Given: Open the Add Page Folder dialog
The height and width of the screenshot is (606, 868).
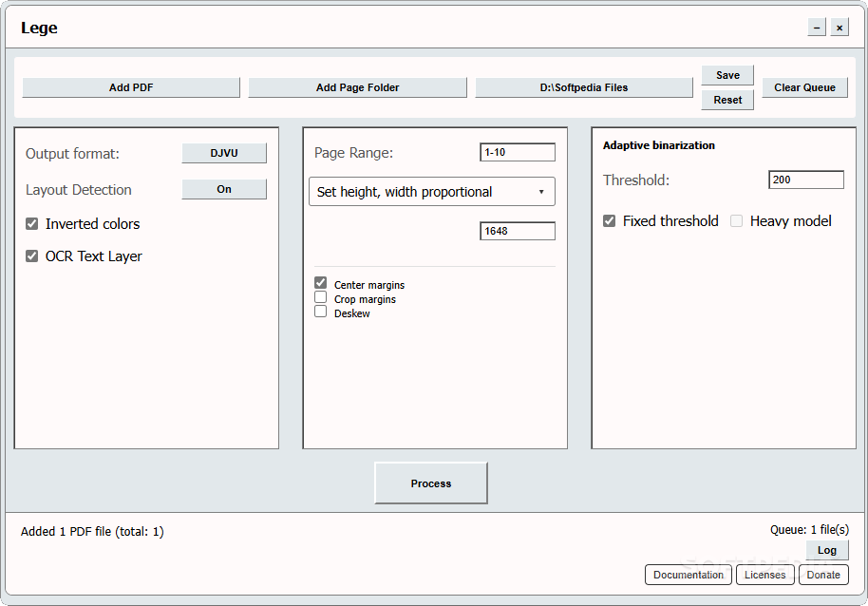Looking at the screenshot, I should click(x=358, y=87).
